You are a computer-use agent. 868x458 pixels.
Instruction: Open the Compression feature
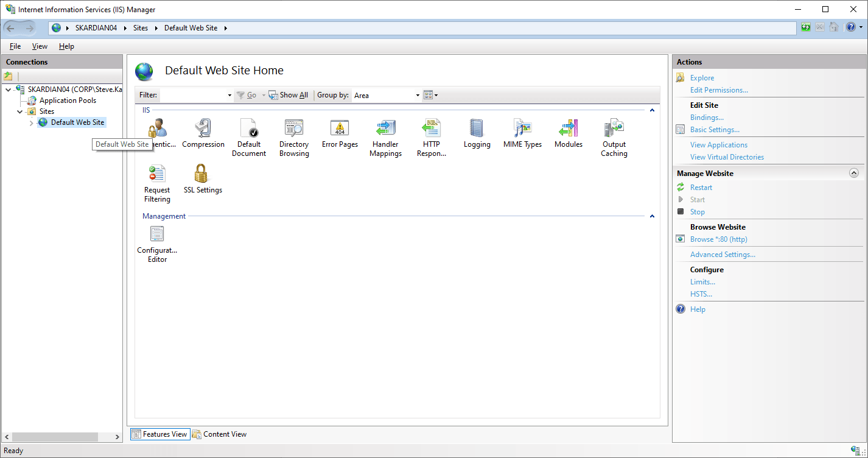pyautogui.click(x=203, y=133)
